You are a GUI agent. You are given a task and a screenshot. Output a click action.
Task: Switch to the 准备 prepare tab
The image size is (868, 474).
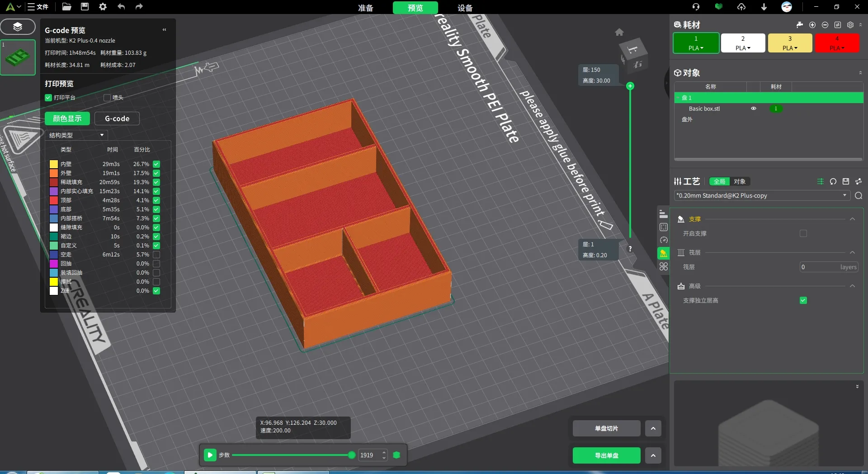[366, 8]
